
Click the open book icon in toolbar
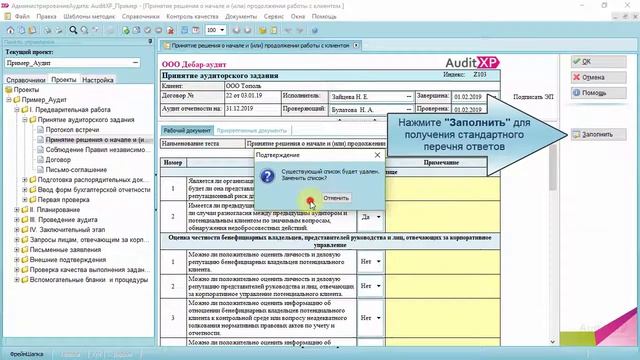tap(32, 30)
